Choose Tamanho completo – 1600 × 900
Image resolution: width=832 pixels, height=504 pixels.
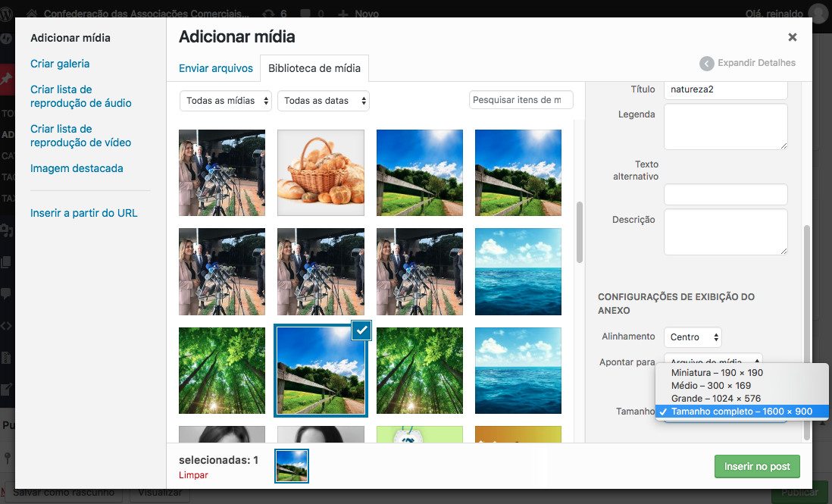coord(741,411)
